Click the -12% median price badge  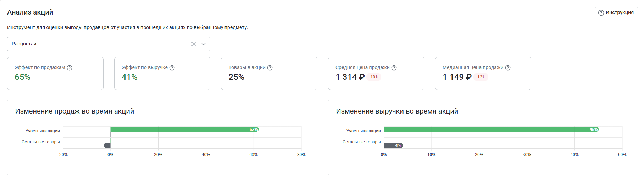(x=481, y=77)
